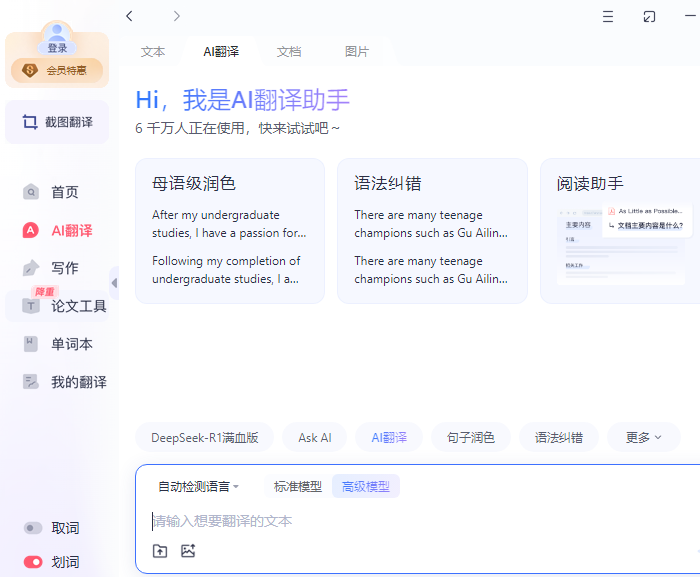Image resolution: width=700 pixels, height=577 pixels.
Task: Click the DeepSeek-R1满血版 button
Action: tap(204, 437)
